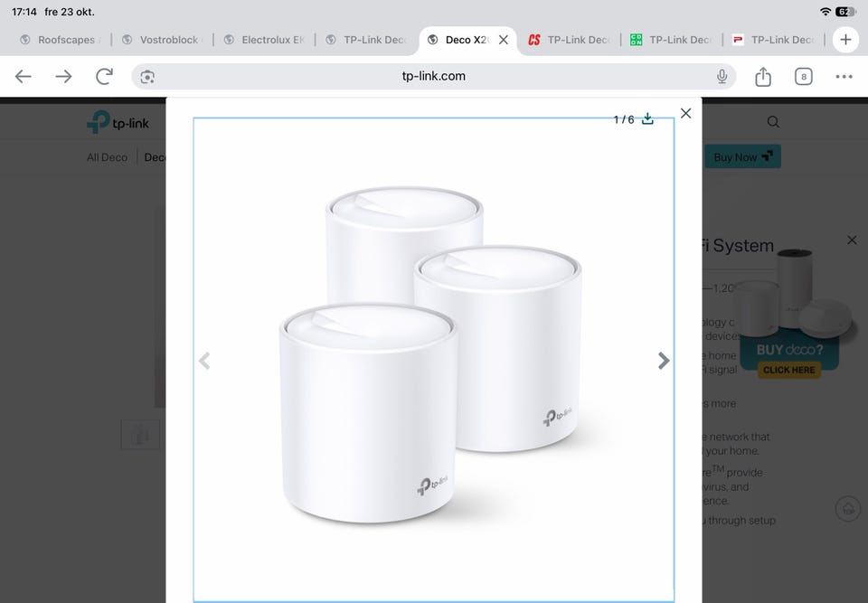Screen dimensions: 868x603
Task: Tap the microphone icon in address bar
Action: point(722,77)
